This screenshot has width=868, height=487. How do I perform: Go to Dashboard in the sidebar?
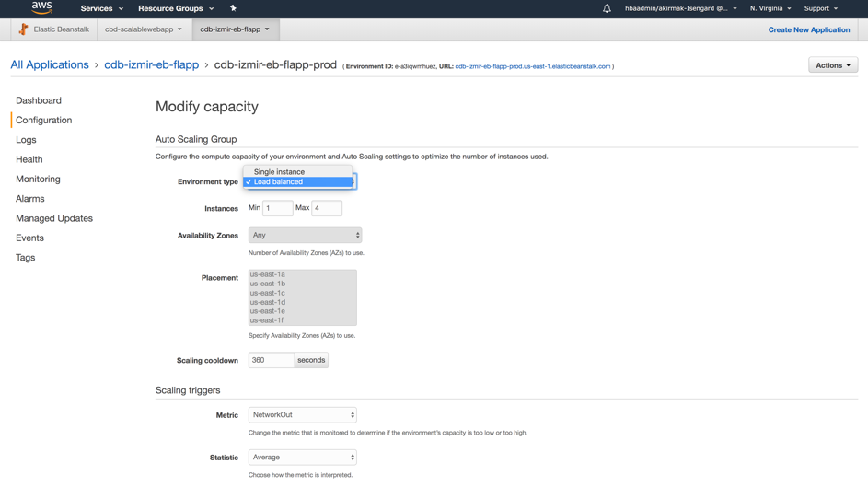click(38, 100)
